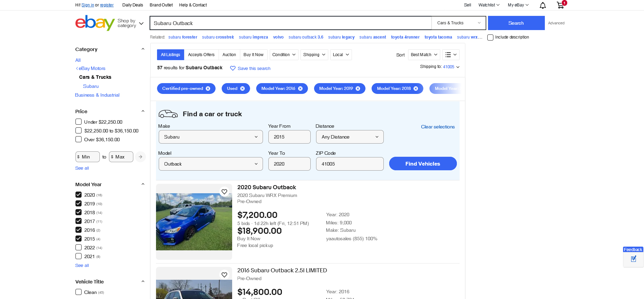Open the notifications bell
This screenshot has height=299, width=644.
pos(542,5)
